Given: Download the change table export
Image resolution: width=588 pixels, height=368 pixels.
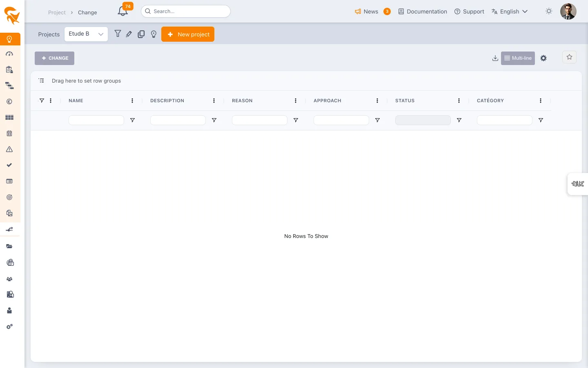Looking at the screenshot, I should click(495, 58).
